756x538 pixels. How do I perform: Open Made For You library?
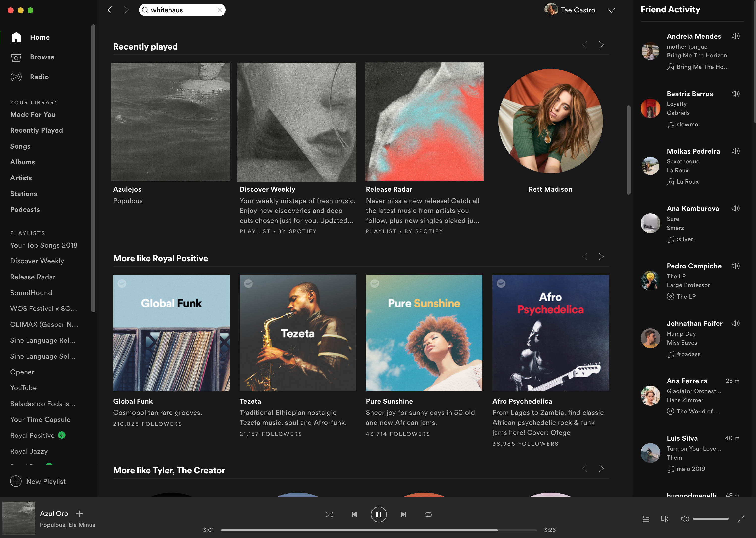tap(33, 115)
